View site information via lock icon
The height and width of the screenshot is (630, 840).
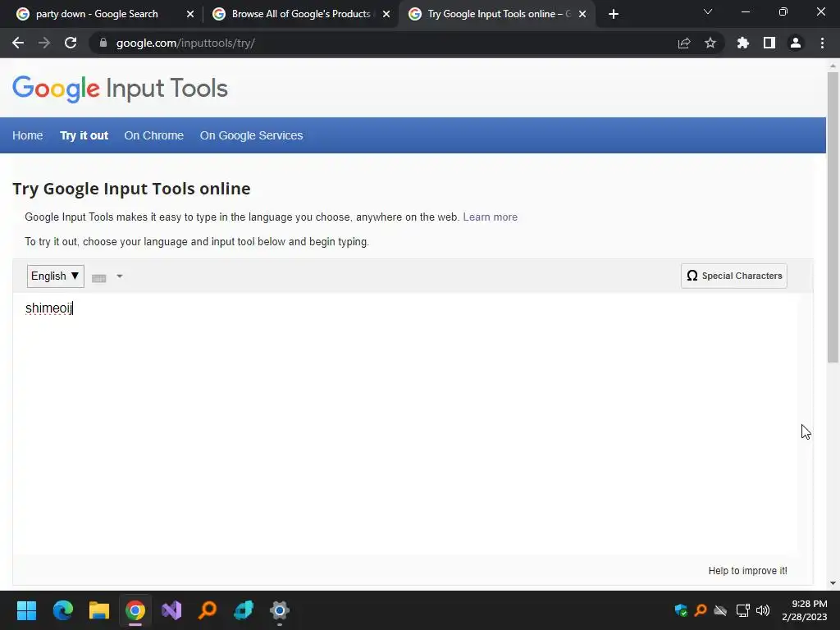coord(103,43)
